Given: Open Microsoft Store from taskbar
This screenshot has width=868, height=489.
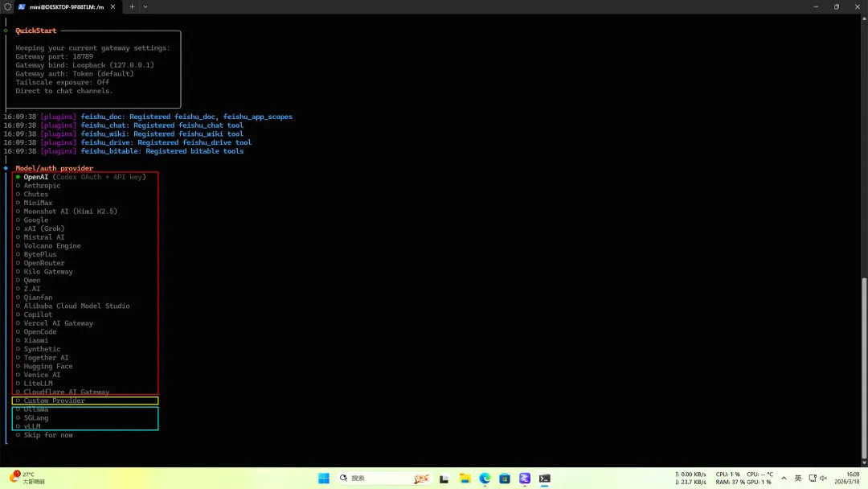Looking at the screenshot, I should click(505, 479).
